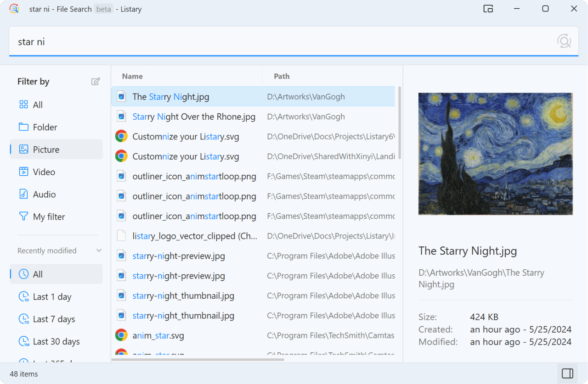Toggle the preview panel icon
588x384 pixels.
[567, 373]
